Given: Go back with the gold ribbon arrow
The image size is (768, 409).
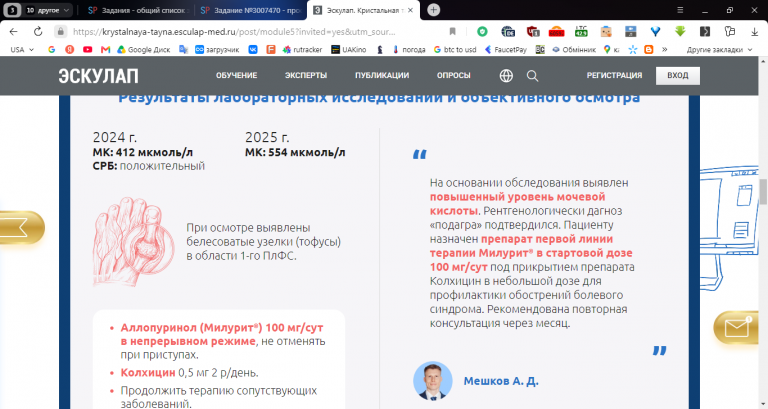Looking at the screenshot, I should click(20, 227).
